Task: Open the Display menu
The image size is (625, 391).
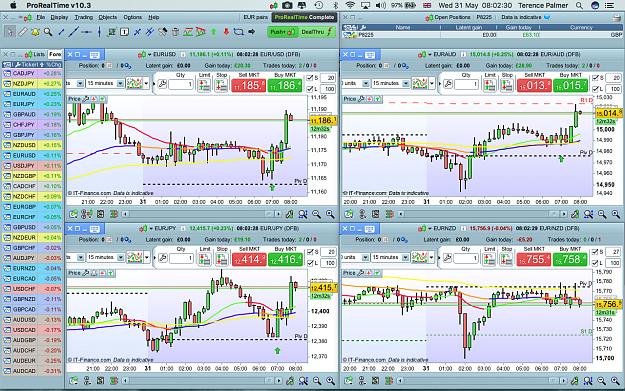Action: coord(59,18)
